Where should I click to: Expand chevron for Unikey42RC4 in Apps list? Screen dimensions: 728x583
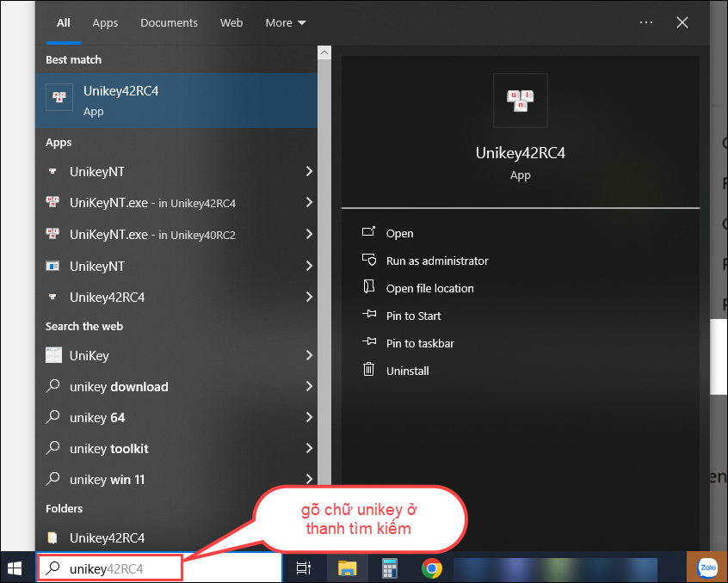[309, 297]
